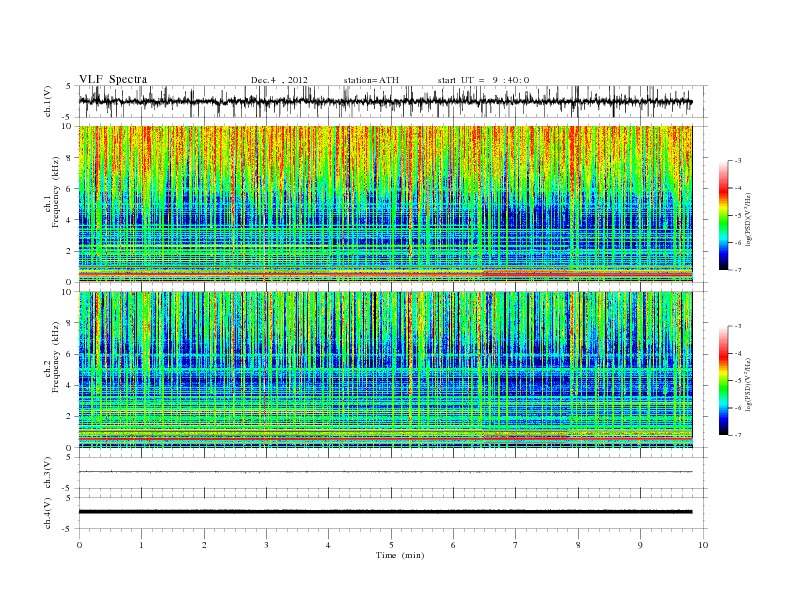
Task: Click the time axis tick label "7"
Action: tap(516, 545)
